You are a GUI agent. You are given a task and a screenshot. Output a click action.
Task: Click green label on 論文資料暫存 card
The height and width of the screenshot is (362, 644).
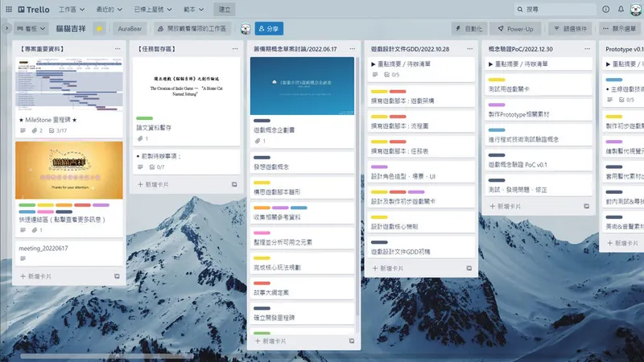tap(144, 118)
